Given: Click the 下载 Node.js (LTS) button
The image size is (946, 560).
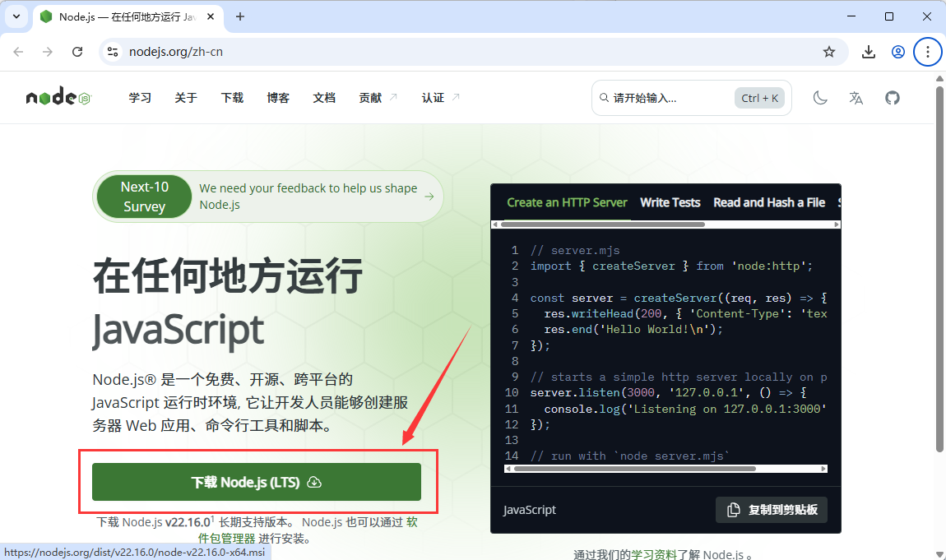Looking at the screenshot, I should [x=255, y=482].
